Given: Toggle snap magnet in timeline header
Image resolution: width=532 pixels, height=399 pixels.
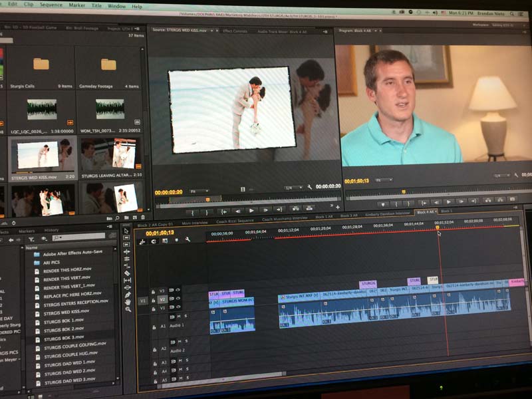Looking at the screenshot, I should [x=154, y=241].
